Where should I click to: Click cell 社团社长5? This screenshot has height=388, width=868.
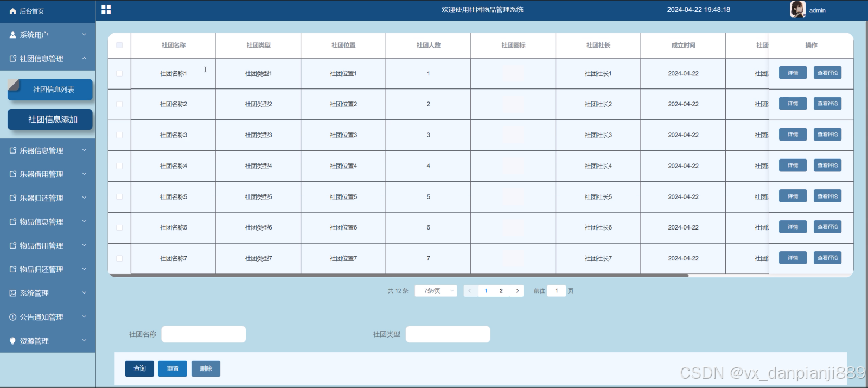[598, 197]
